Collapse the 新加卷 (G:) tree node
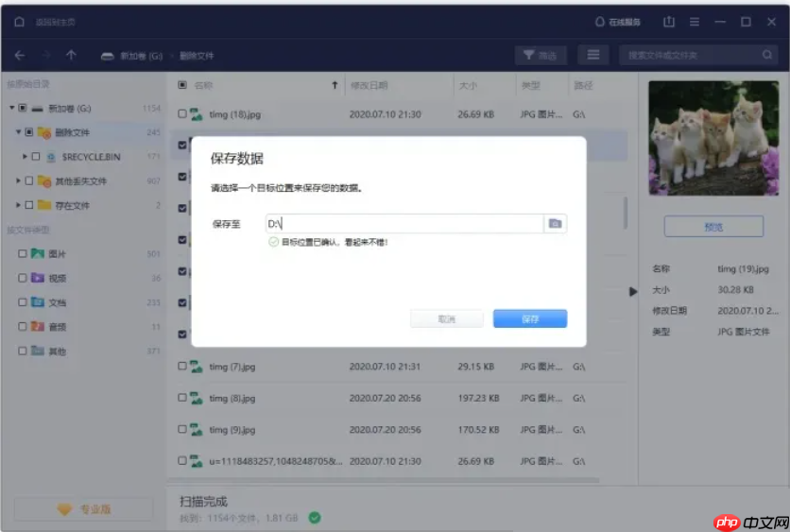Viewport: 790px width, 532px height. click(x=11, y=108)
